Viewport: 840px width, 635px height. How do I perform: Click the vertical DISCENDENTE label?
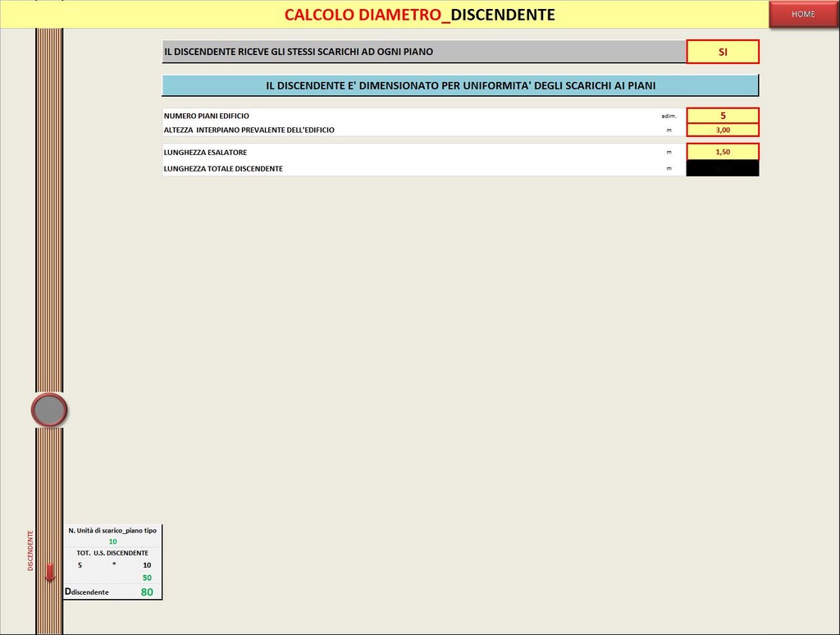point(31,550)
